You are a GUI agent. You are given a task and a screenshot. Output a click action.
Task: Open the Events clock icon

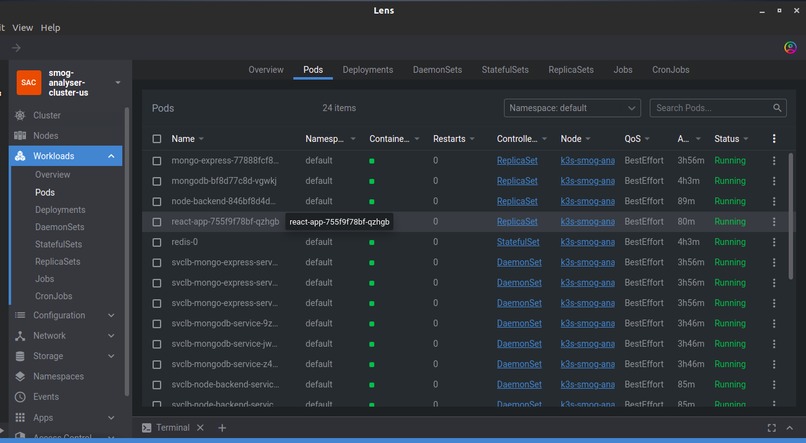point(20,397)
